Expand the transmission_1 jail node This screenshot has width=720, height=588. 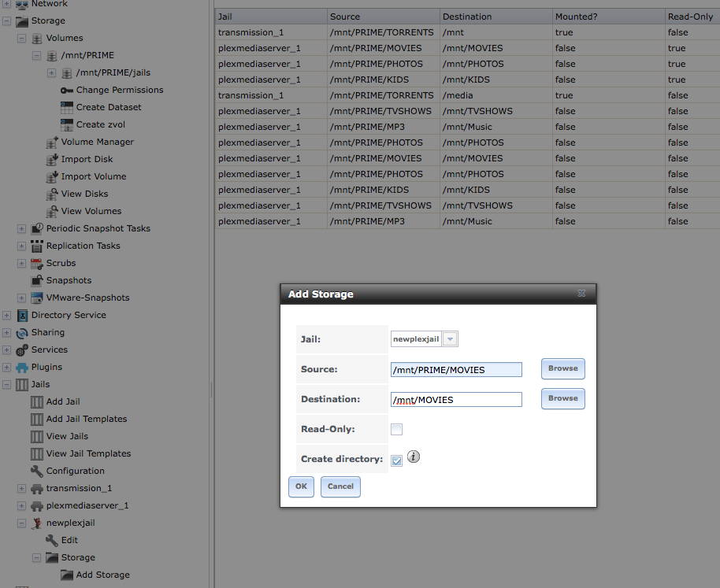[x=21, y=489]
